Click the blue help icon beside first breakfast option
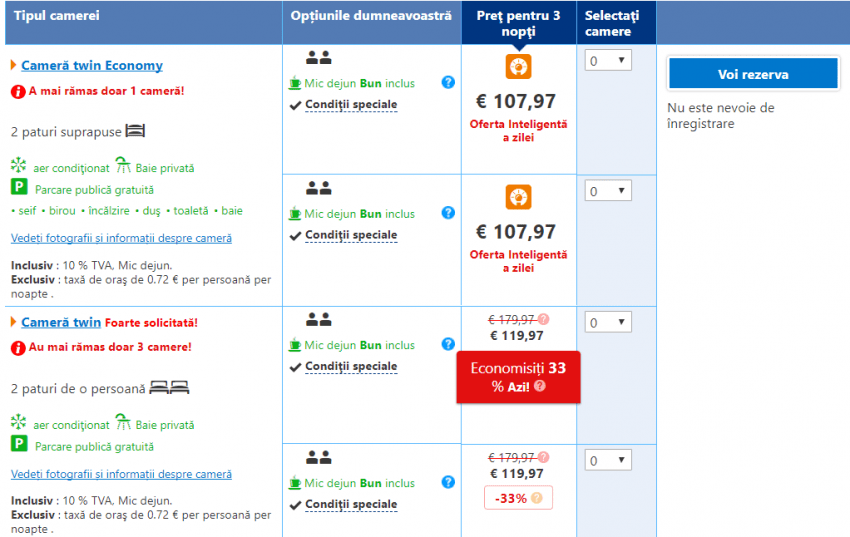Viewport: 850px width, 537px height. (448, 82)
